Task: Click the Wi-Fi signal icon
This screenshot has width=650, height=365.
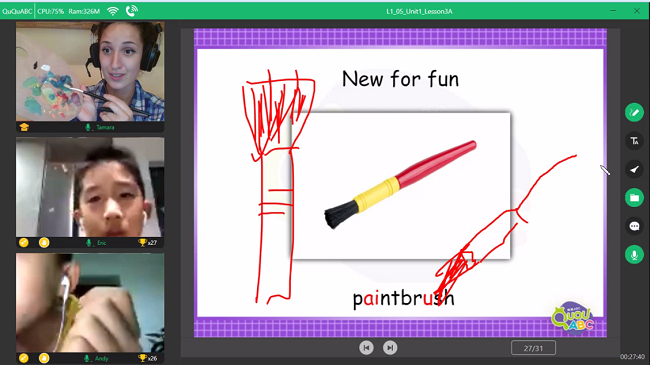Action: 113,11
